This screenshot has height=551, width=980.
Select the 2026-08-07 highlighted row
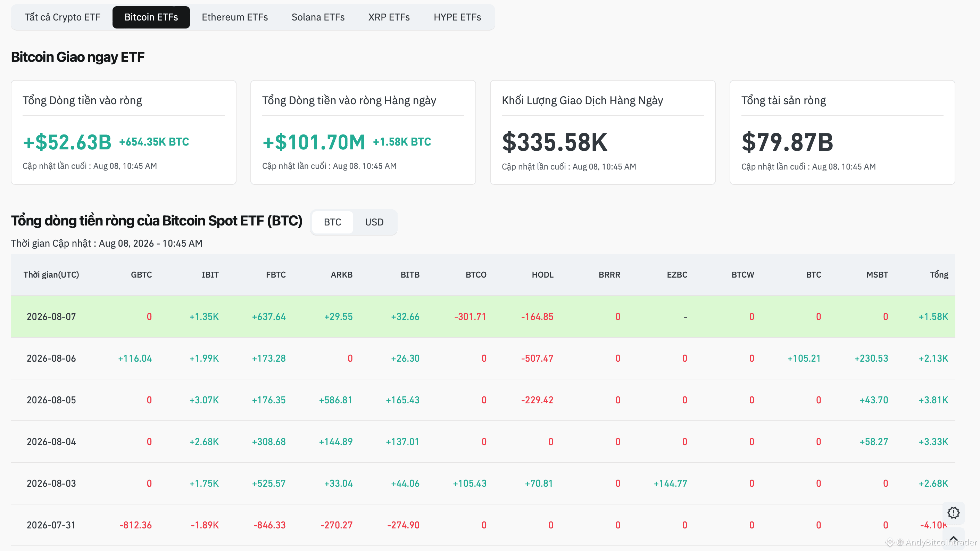pos(483,316)
